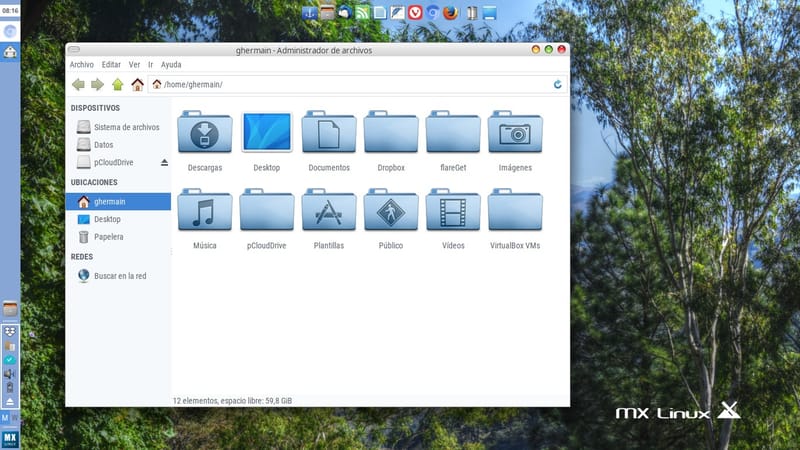Open the MX start menu button
Viewport: 800px width, 450px height.
10,439
